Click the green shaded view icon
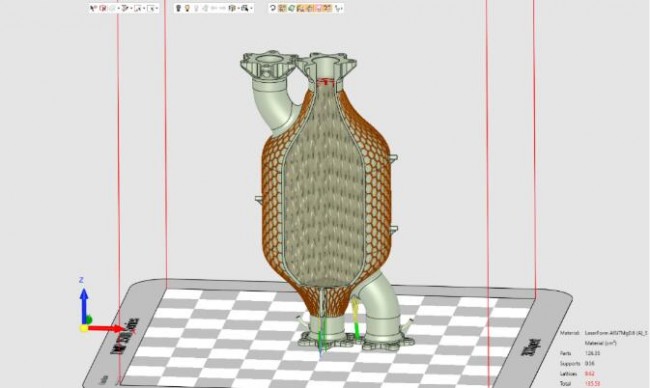 pos(291,8)
